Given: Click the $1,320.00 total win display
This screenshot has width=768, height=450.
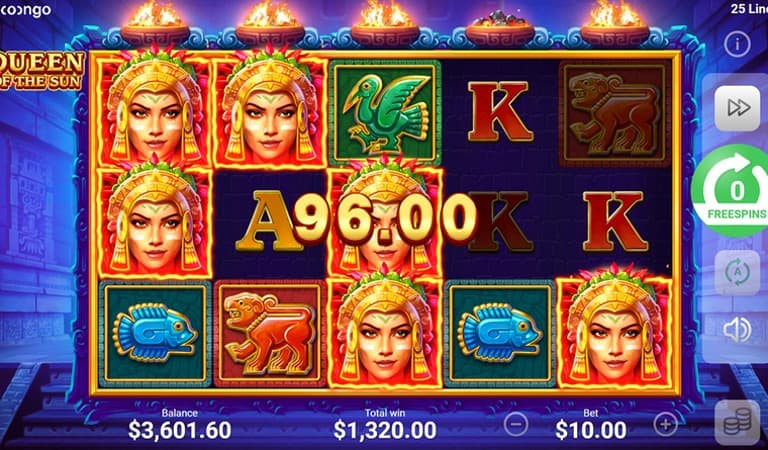Looking at the screenshot, I should coord(385,430).
